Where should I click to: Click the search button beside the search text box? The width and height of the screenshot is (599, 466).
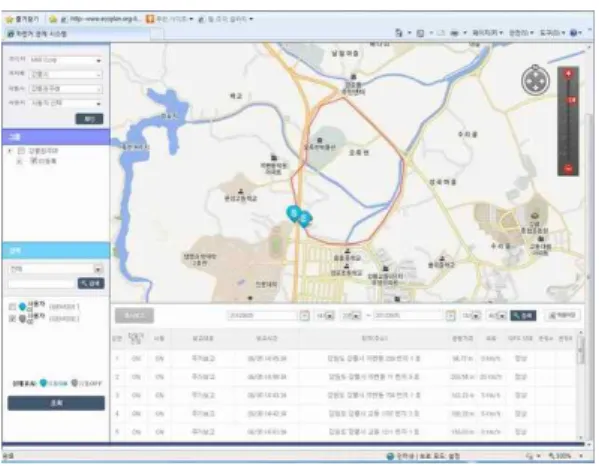click(91, 283)
